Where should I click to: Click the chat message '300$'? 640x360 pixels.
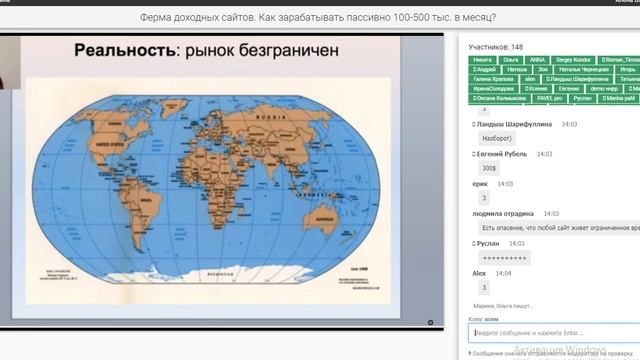pos(489,168)
